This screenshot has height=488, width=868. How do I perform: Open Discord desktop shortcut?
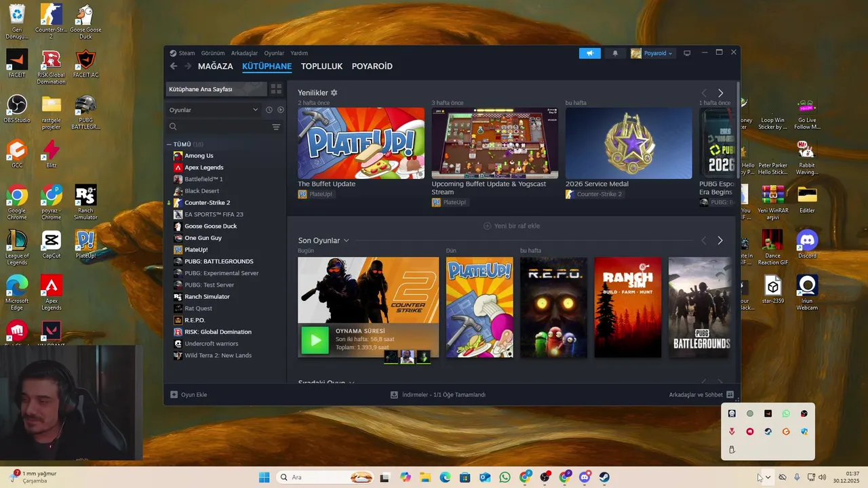(x=807, y=244)
